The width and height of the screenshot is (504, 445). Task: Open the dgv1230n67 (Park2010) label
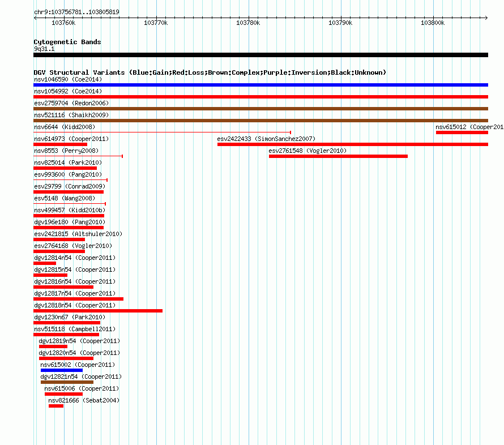(x=70, y=317)
